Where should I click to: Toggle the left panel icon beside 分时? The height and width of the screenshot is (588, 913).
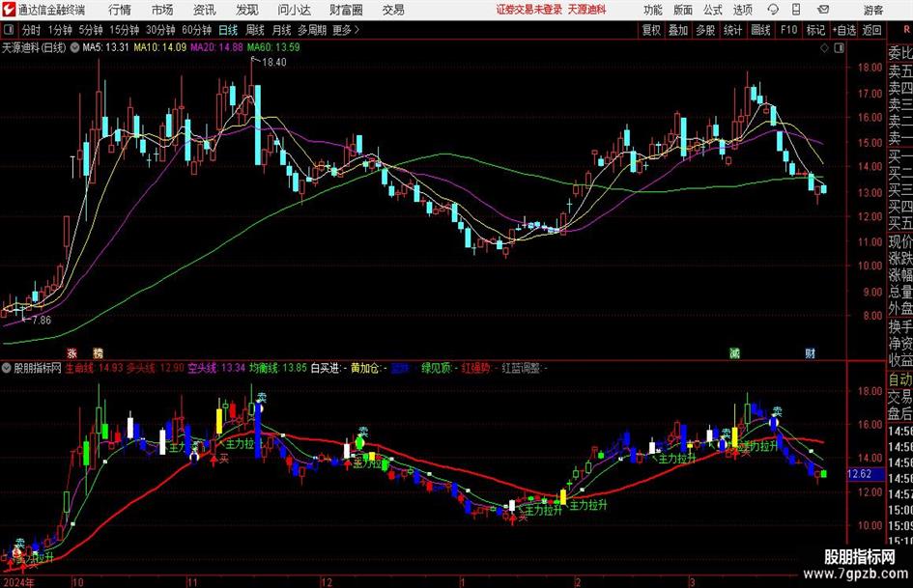pyautogui.click(x=9, y=30)
